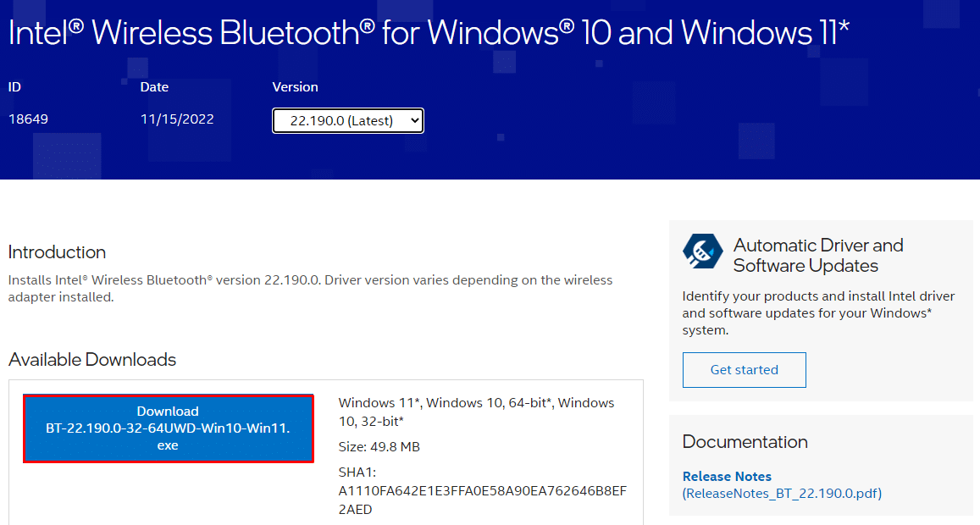Image resolution: width=980 pixels, height=525 pixels.
Task: Click the supported OS text Windows 11*, Windows 10
Action: point(476,412)
